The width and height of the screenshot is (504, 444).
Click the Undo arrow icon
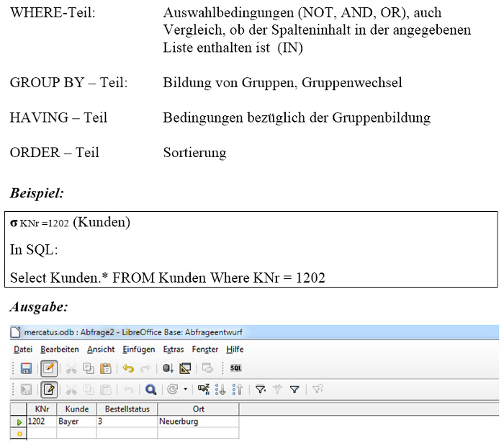(x=128, y=368)
